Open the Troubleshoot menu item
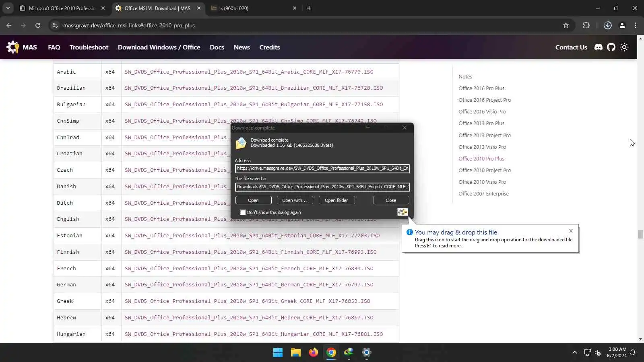Viewport: 644px width, 362px height. pos(89,47)
